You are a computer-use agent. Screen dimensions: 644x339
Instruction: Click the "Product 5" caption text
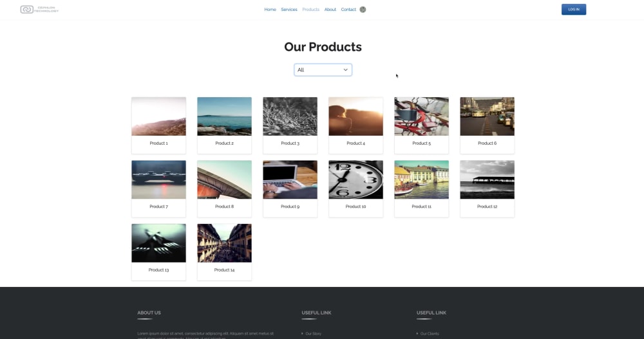[421, 143]
